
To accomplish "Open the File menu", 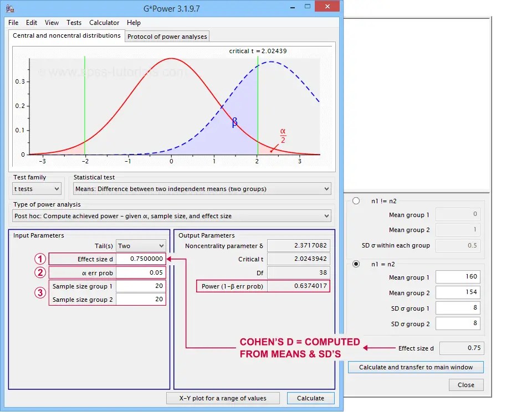I will coord(13,23).
